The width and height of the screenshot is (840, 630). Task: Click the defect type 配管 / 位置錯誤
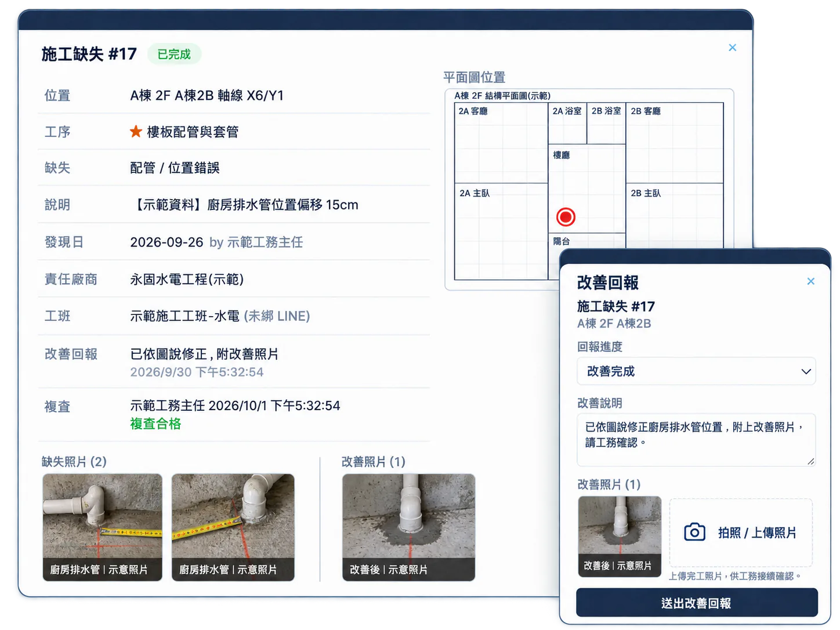click(175, 168)
